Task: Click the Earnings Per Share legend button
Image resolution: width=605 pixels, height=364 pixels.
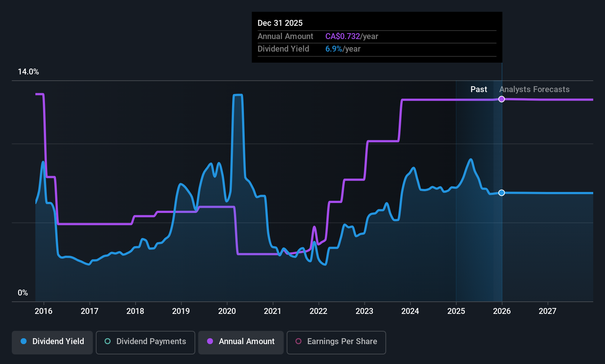Action: coord(336,342)
